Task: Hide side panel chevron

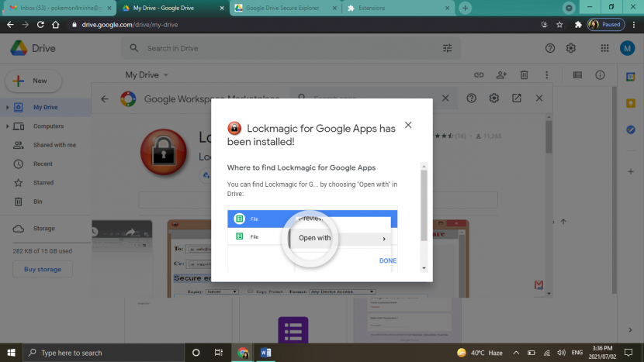Action: (x=630, y=329)
